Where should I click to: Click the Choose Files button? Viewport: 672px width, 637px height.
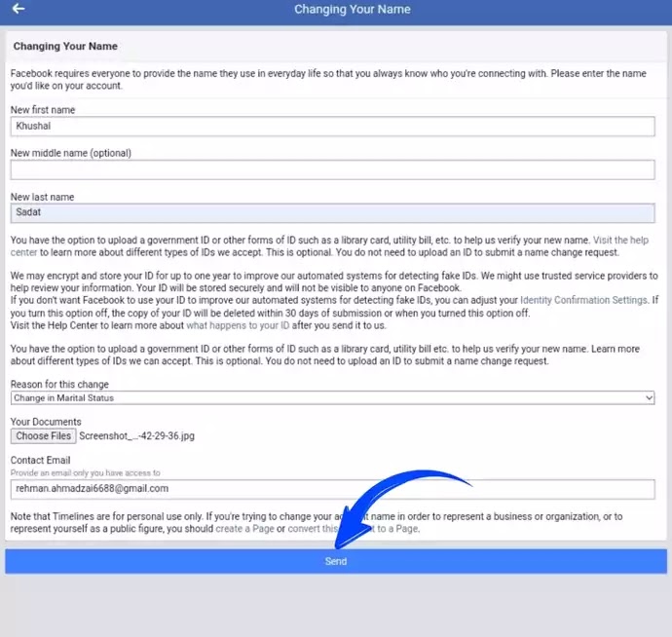pyautogui.click(x=43, y=436)
